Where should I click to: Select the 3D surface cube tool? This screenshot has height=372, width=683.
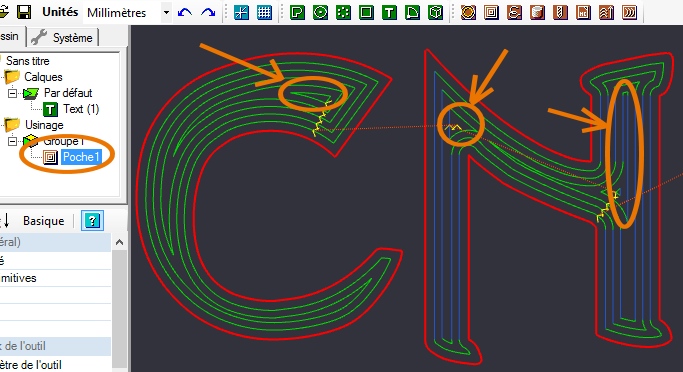(435, 12)
